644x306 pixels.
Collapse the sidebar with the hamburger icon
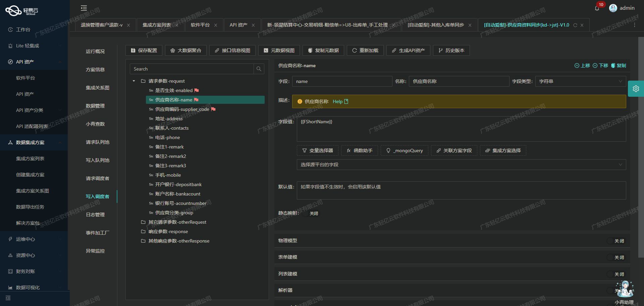pos(84,8)
